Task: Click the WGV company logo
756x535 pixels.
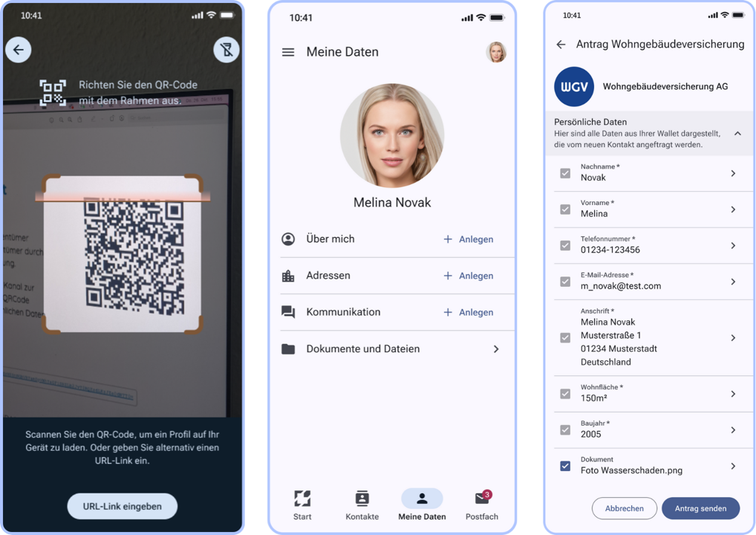Action: click(x=574, y=87)
